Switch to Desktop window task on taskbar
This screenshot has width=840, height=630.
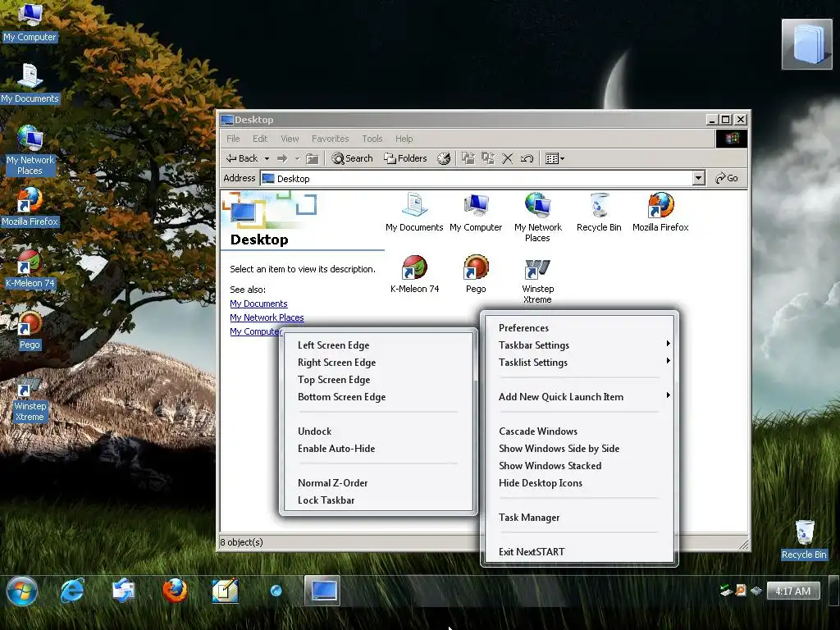[322, 591]
